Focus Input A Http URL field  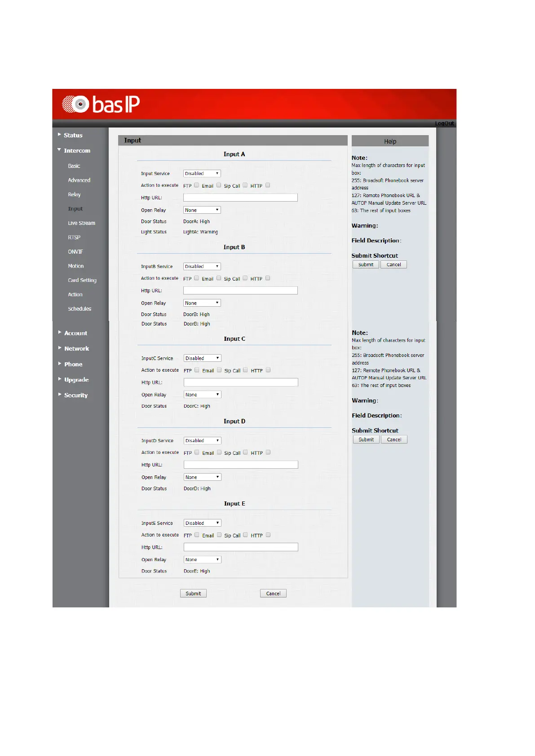coord(240,198)
